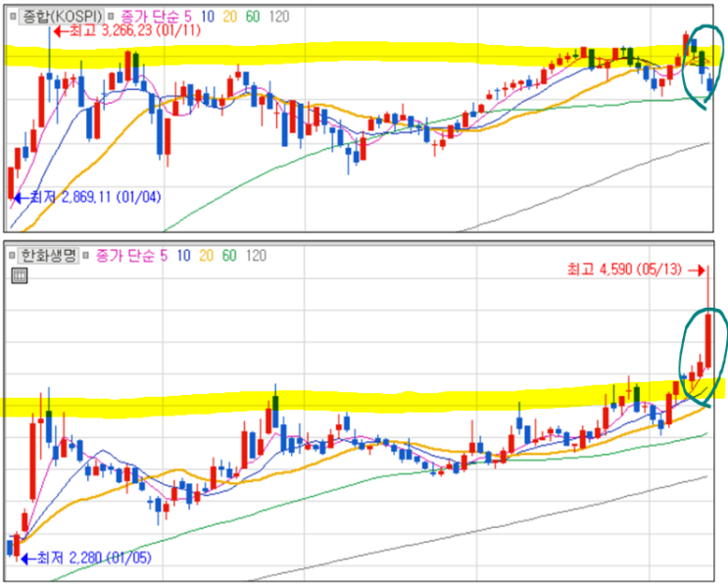Screen dimensions: 728x586
Task: Select the 60-day moving average in KOSPI legend
Action: 253,17
